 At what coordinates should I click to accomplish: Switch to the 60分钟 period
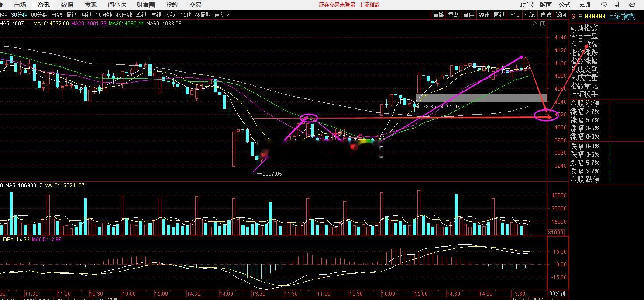(x=39, y=15)
